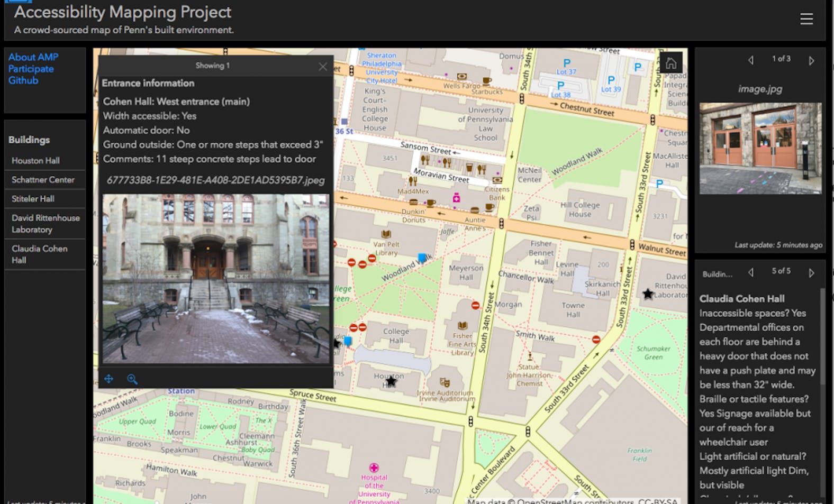Screen dimensions: 834x504
Task: Open the Participate link
Action: (x=31, y=69)
